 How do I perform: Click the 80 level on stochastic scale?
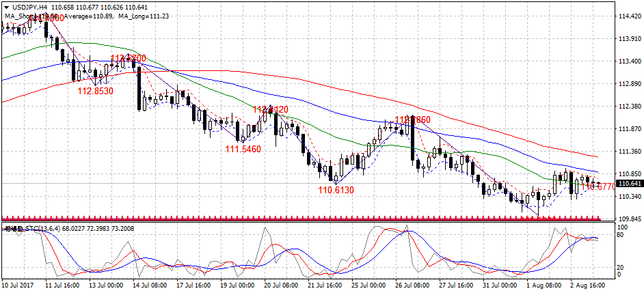(621, 235)
